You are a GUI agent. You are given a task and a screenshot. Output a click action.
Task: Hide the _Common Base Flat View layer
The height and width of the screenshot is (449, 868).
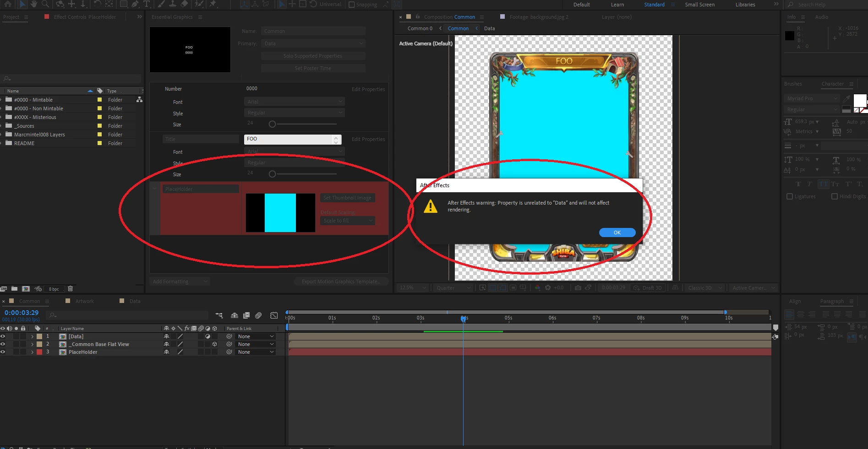(x=3, y=344)
